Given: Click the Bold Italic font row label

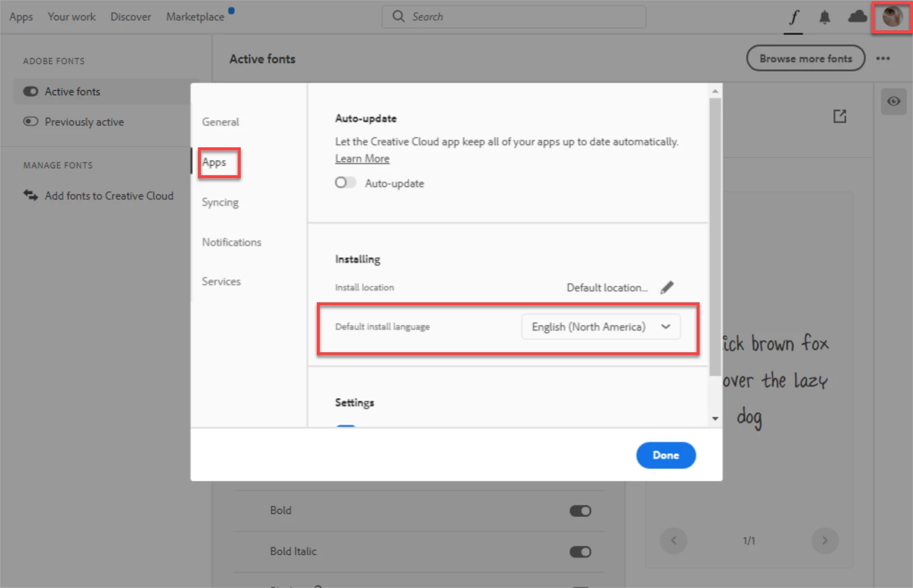Looking at the screenshot, I should (293, 551).
